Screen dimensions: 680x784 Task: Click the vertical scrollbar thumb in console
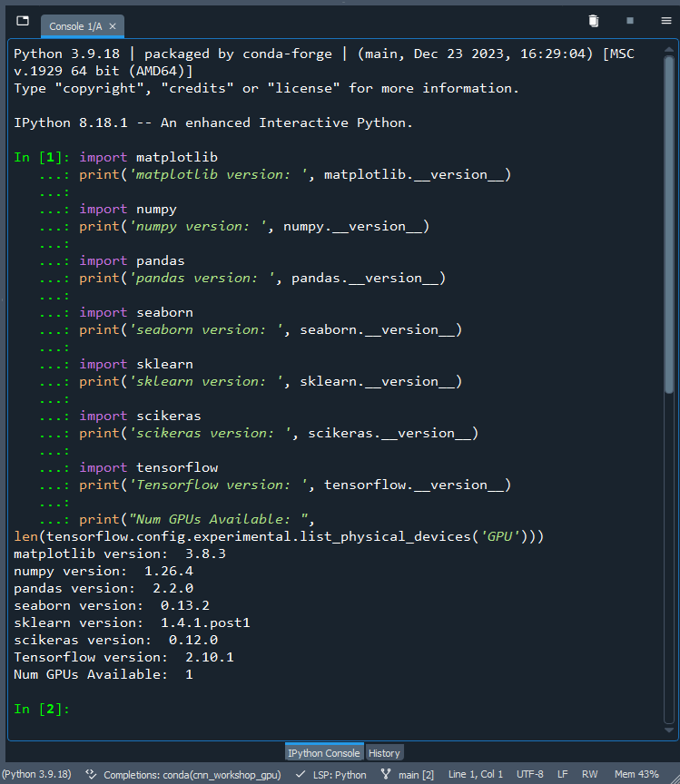pos(669,224)
